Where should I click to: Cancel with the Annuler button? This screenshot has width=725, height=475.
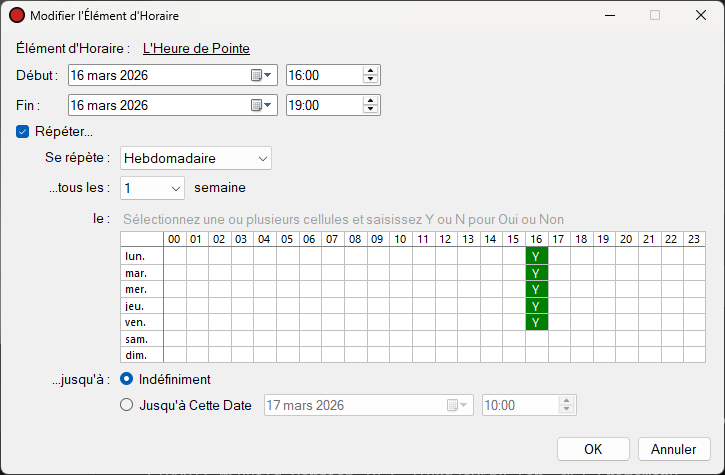point(674,449)
